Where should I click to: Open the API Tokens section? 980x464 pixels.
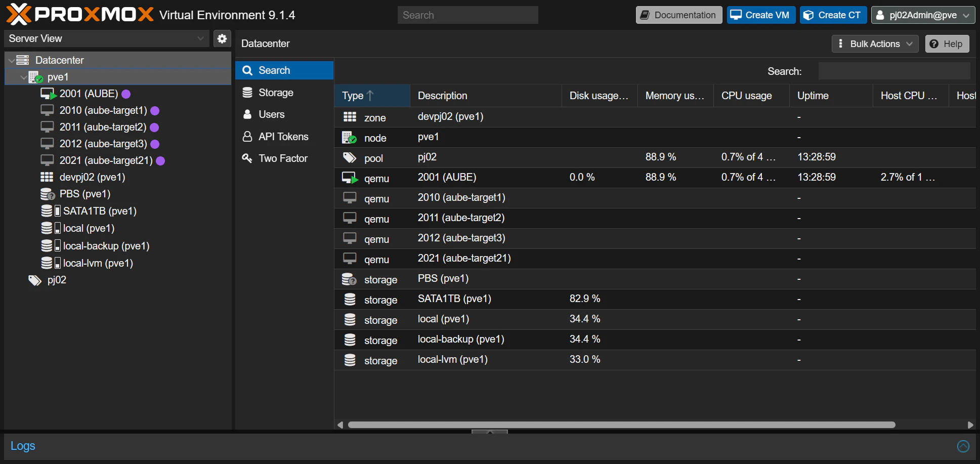tap(284, 137)
